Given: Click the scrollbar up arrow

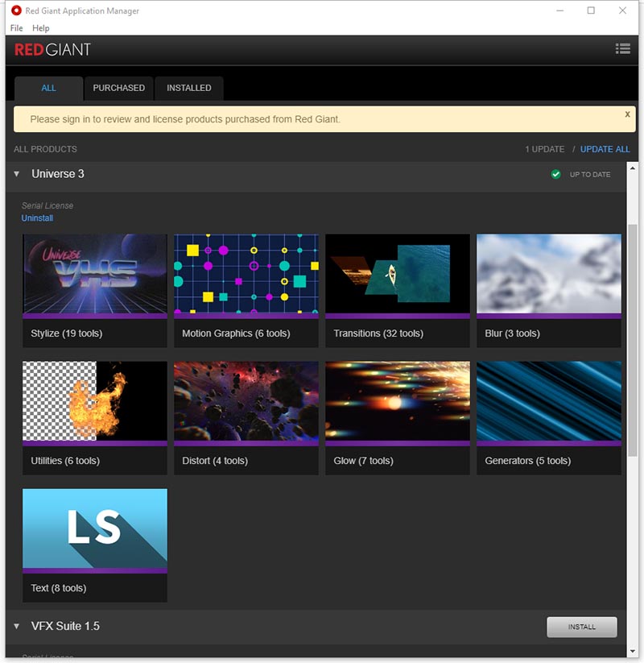Looking at the screenshot, I should (632, 168).
